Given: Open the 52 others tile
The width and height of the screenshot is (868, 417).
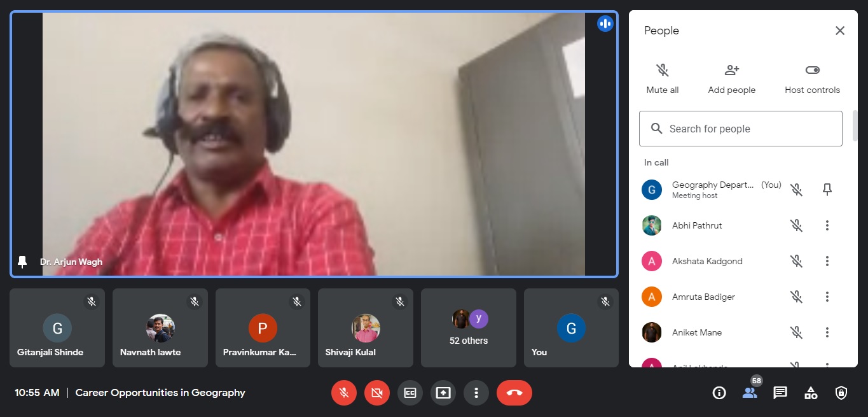Looking at the screenshot, I should [x=469, y=328].
